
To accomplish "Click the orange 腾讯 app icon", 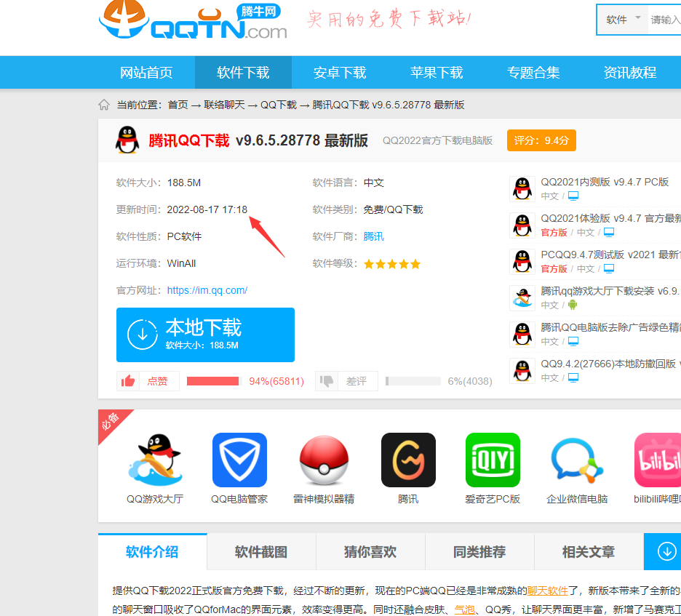I will 408,460.
